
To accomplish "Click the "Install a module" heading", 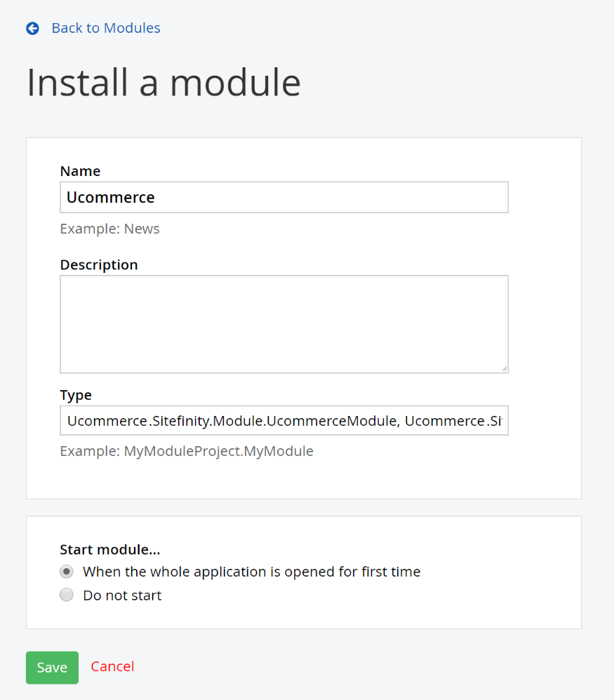I will tap(163, 83).
